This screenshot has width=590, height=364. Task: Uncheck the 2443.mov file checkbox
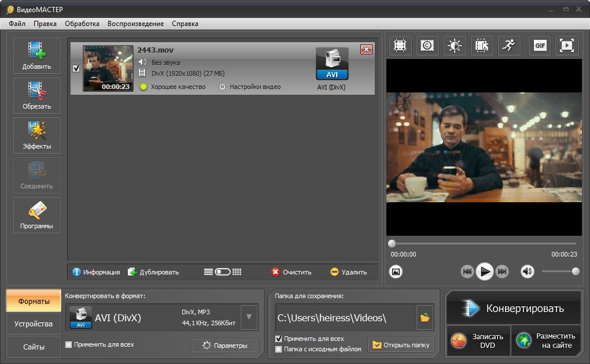76,68
